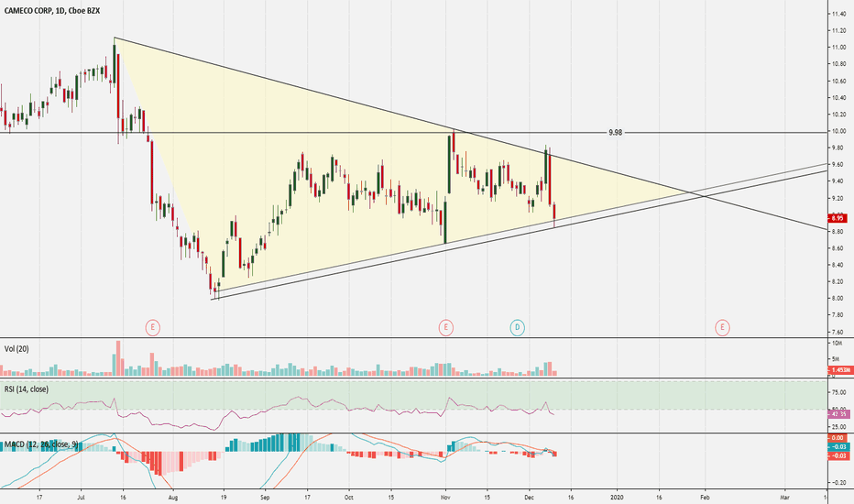854x504 pixels.
Task: Click the 10.00 price axis label
Action: 838,131
